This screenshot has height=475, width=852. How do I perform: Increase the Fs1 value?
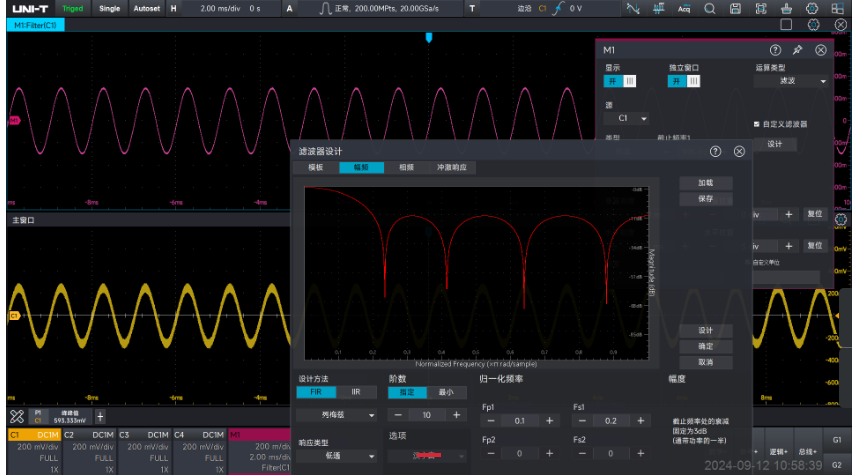[641, 421]
